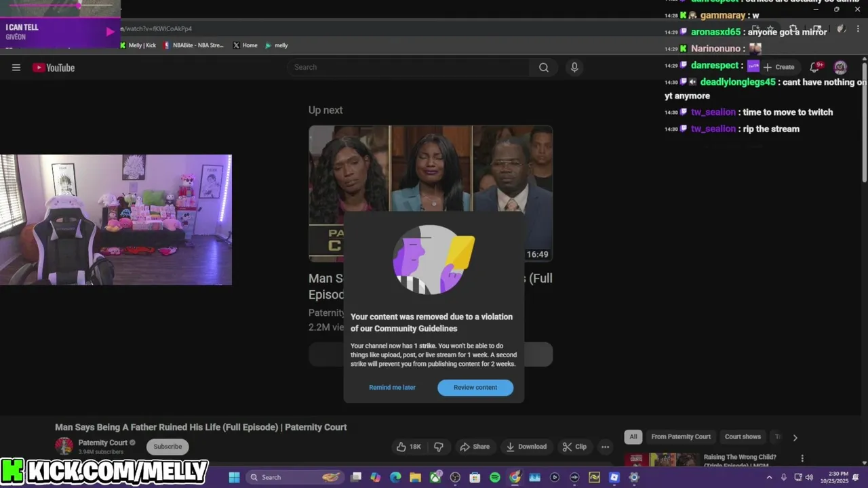Download the video
The height and width of the screenshot is (488, 868).
(x=526, y=447)
